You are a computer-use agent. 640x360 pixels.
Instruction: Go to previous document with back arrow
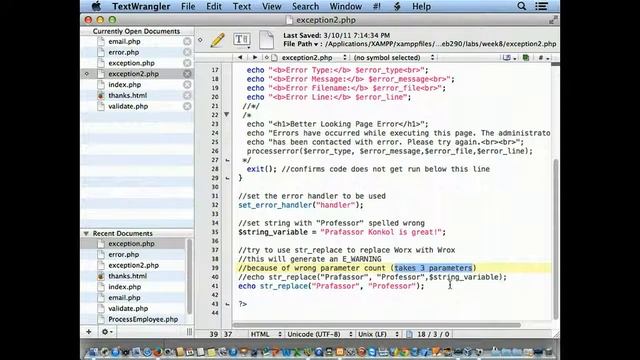tap(240, 58)
